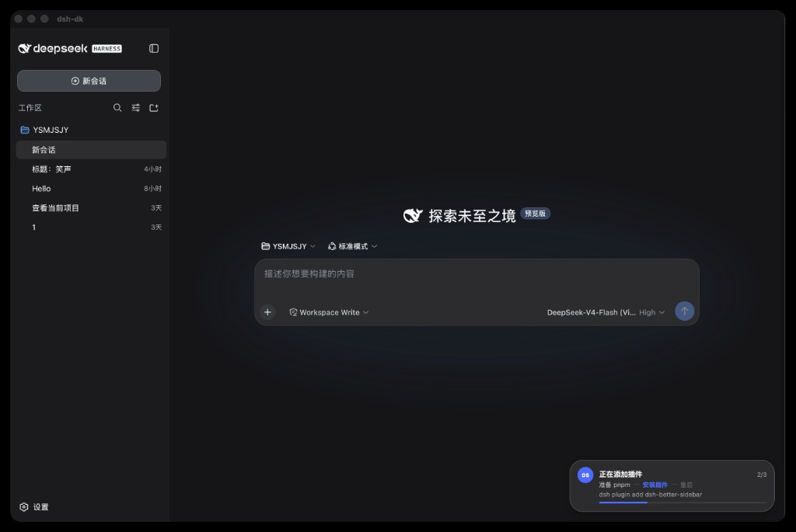Click the 重启 step in notification
Viewport: 796px width, 532px height.
pos(686,485)
